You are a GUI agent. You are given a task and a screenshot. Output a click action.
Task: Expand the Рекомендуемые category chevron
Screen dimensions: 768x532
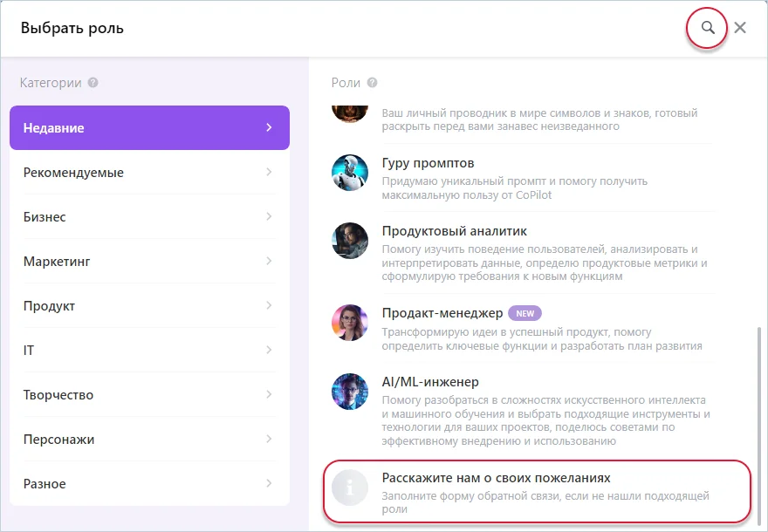click(269, 173)
